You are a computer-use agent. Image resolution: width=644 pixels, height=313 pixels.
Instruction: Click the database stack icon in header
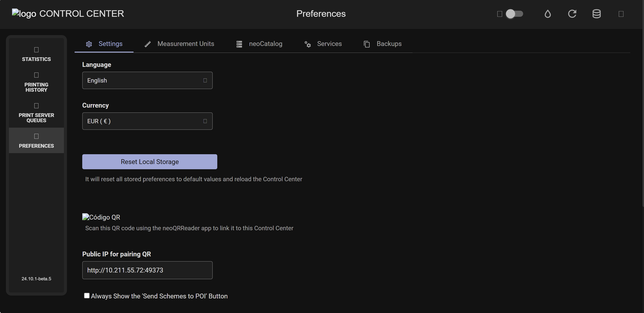596,14
